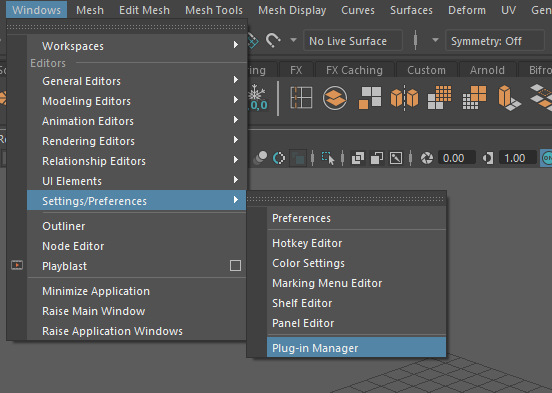Click the No Live Surface field
552x393 pixels.
tap(353, 41)
